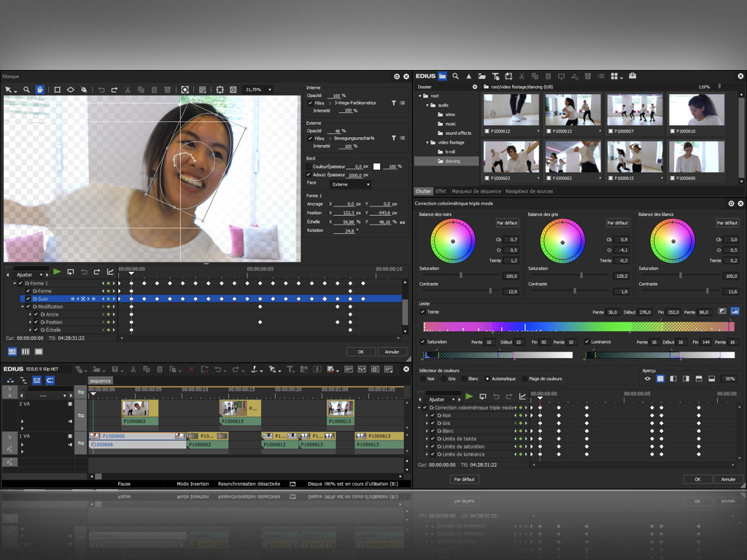The height and width of the screenshot is (560, 747).
Task: Open the mask zoom percentage dropdown
Action: click(x=269, y=90)
